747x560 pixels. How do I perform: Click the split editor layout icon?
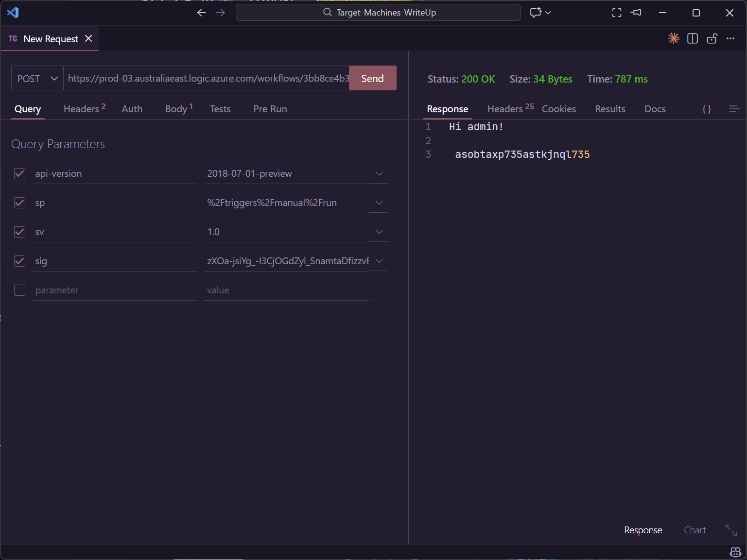coord(693,38)
